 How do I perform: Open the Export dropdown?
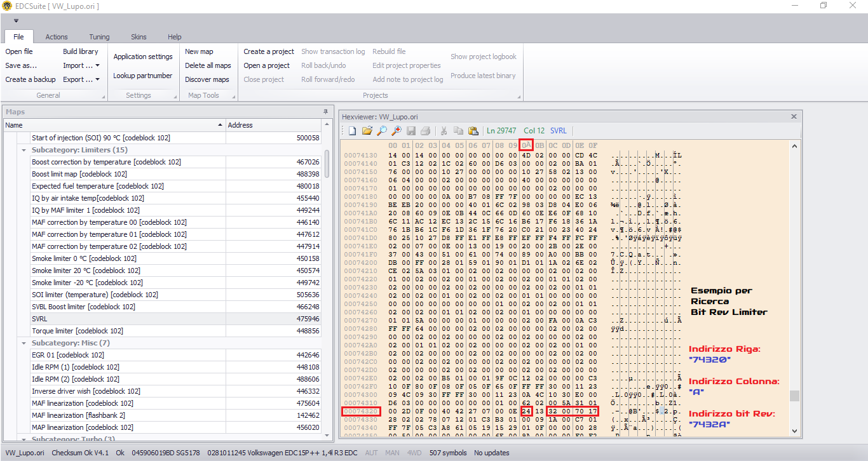[x=81, y=79]
